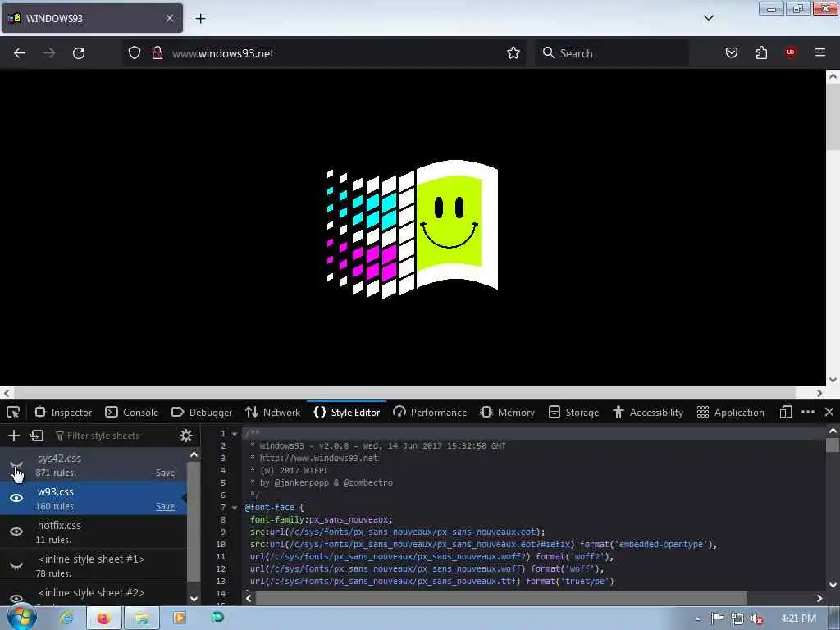Image resolution: width=840 pixels, height=630 pixels.
Task: Open the Application panel tab
Action: [730, 412]
